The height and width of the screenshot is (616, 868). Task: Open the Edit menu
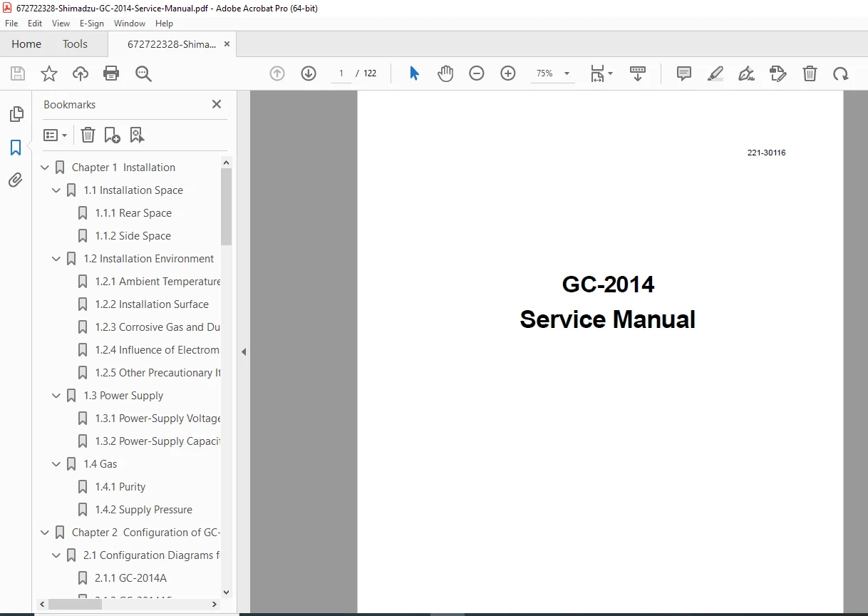click(35, 24)
